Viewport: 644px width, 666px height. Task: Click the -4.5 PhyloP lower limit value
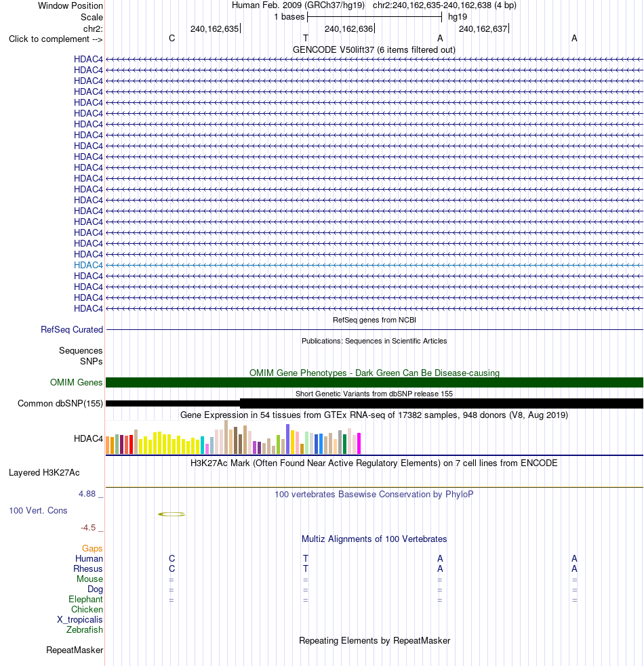pos(88,528)
